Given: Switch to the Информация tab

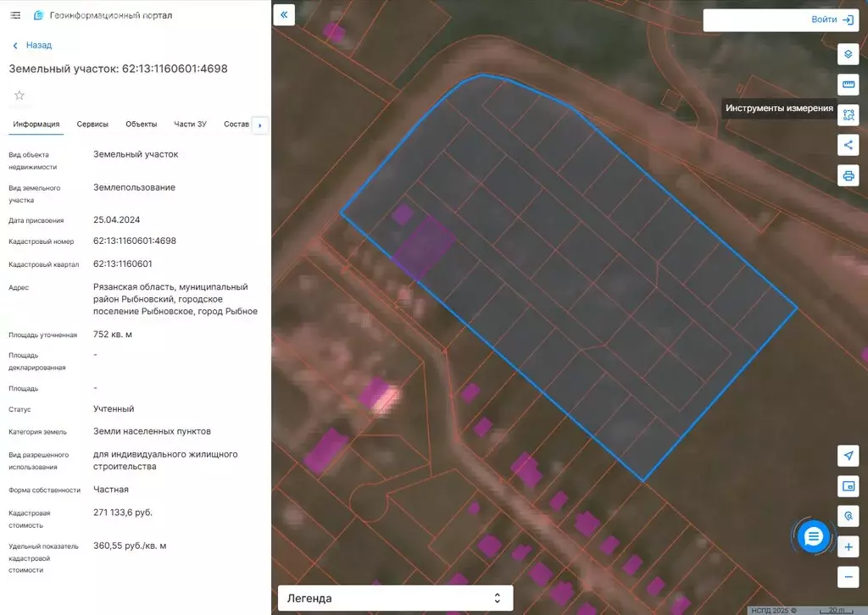Looking at the screenshot, I should pyautogui.click(x=36, y=125).
